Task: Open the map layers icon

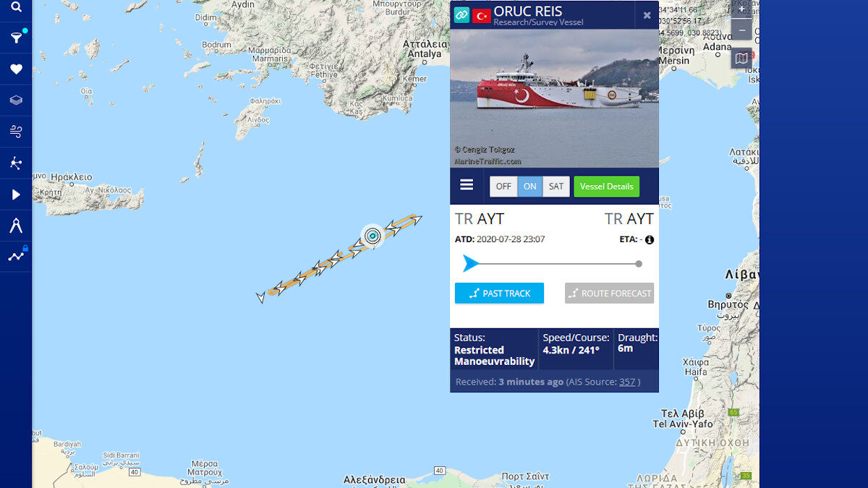Action: pos(16,100)
